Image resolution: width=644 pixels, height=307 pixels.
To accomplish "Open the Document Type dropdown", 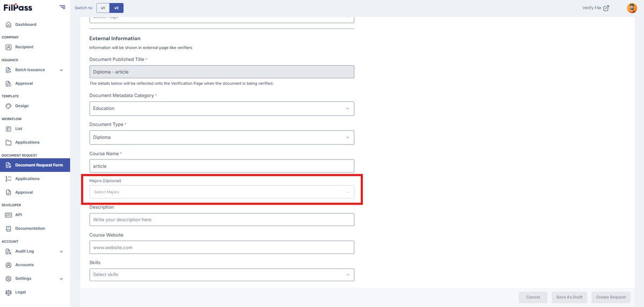I will pos(222,137).
